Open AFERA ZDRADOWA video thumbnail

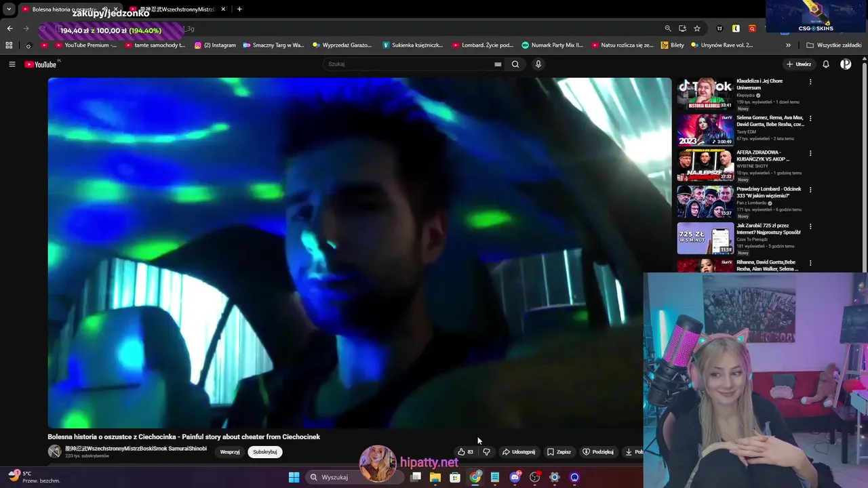tap(705, 165)
